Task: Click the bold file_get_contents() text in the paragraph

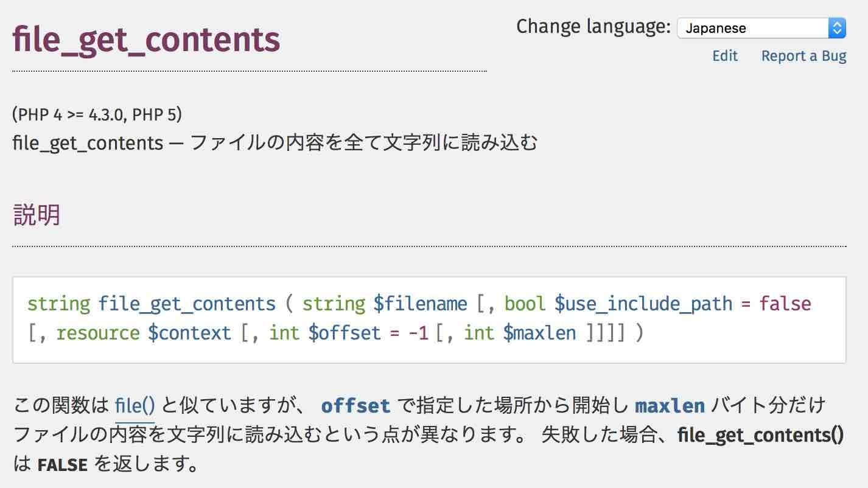Action: tap(760, 435)
